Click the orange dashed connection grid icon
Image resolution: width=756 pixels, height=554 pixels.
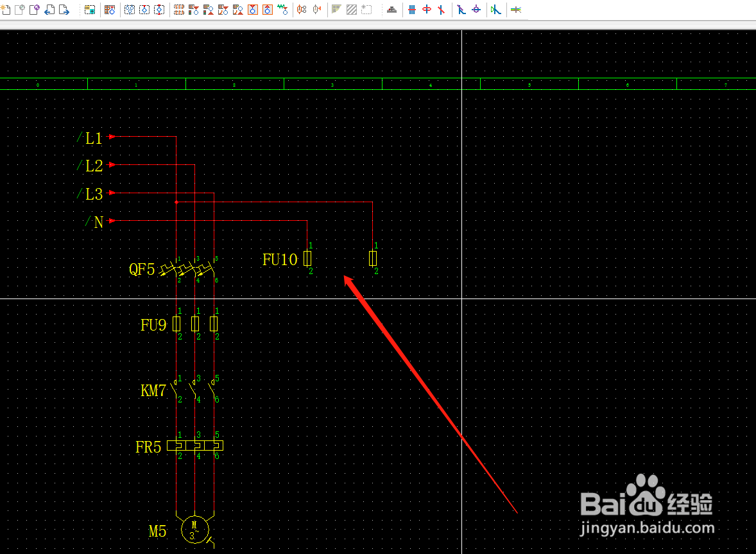tap(179, 10)
